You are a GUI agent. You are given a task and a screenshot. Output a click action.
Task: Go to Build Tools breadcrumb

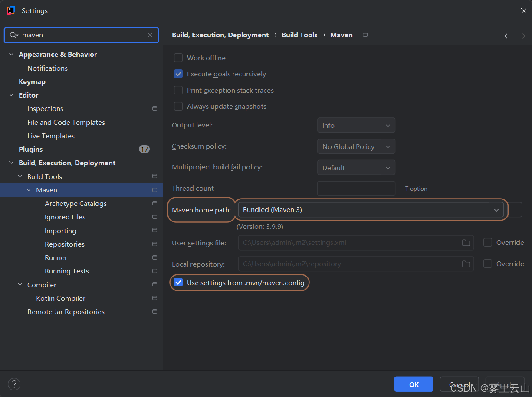click(299, 35)
